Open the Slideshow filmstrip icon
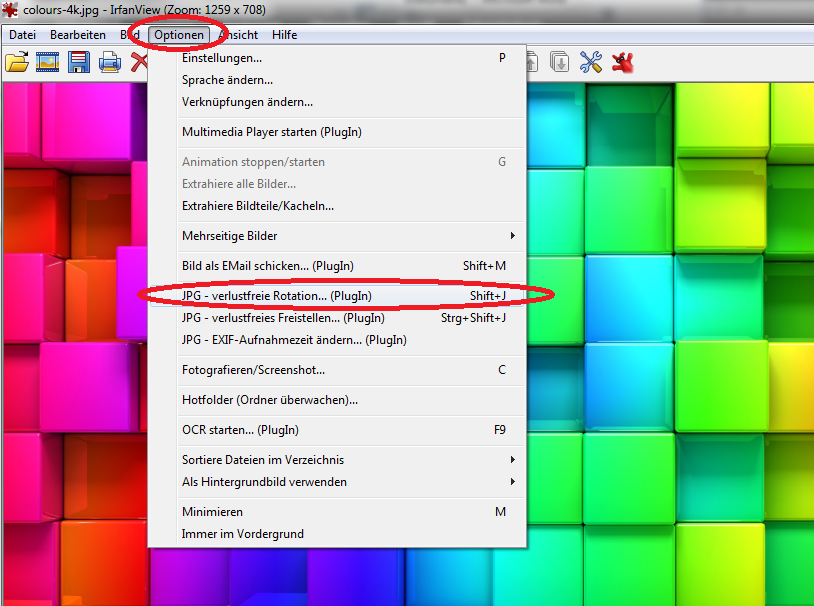Image resolution: width=814 pixels, height=606 pixels. coord(47,62)
